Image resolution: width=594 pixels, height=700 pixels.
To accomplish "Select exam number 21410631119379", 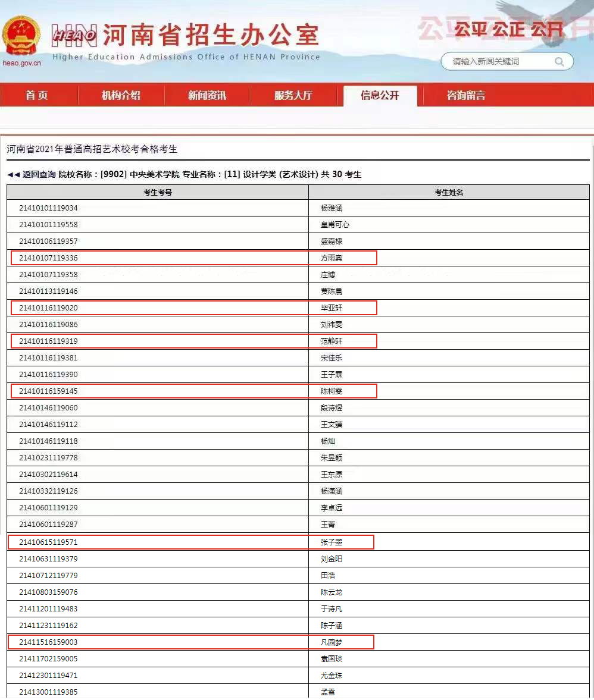I will (48, 559).
